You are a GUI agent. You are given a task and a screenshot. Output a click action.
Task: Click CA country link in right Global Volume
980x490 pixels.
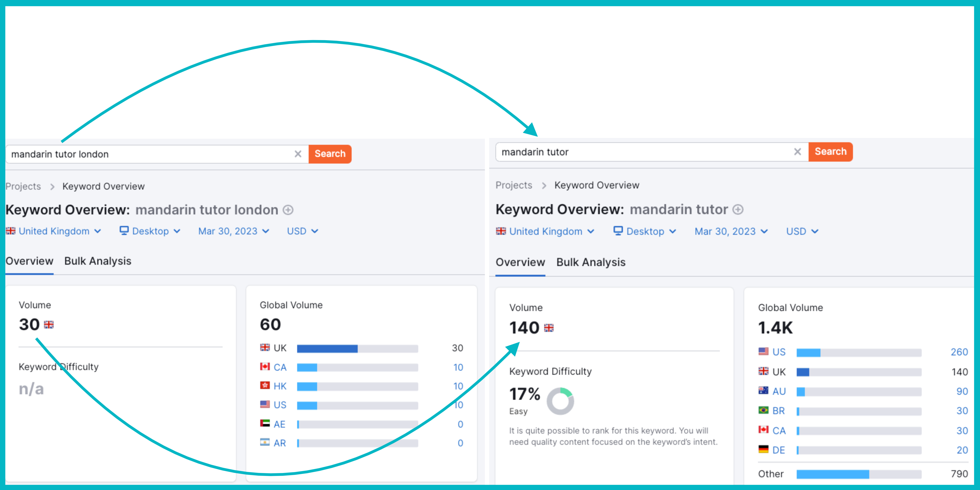click(779, 431)
